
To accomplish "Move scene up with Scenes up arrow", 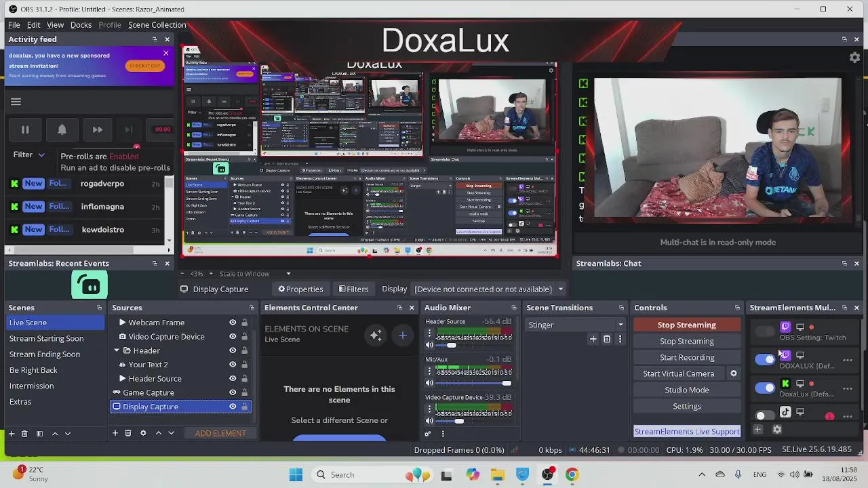I will [55, 433].
